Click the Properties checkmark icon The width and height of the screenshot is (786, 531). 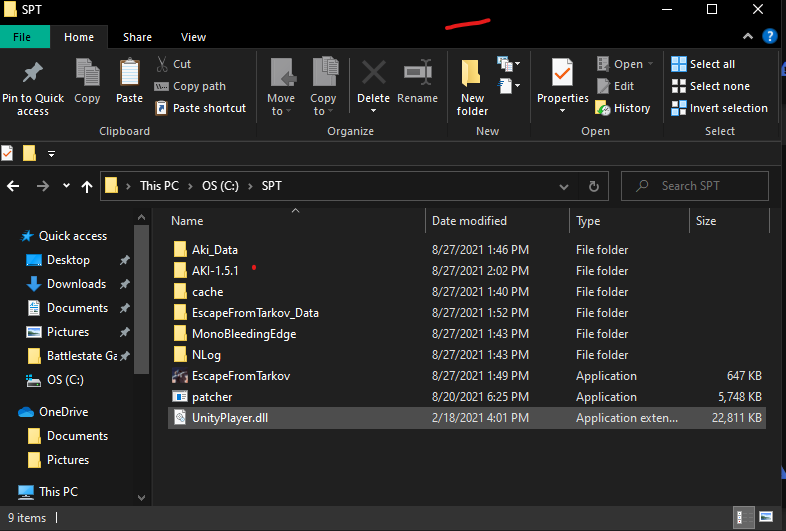562,73
